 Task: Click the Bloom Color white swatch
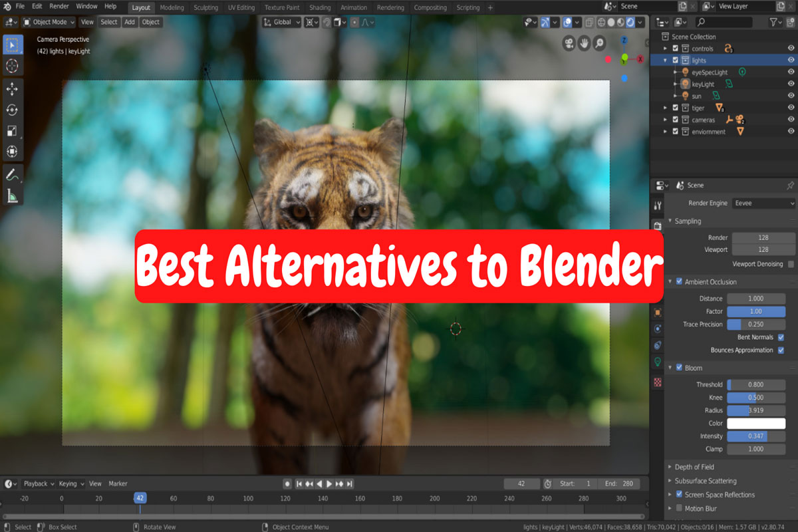(x=756, y=423)
